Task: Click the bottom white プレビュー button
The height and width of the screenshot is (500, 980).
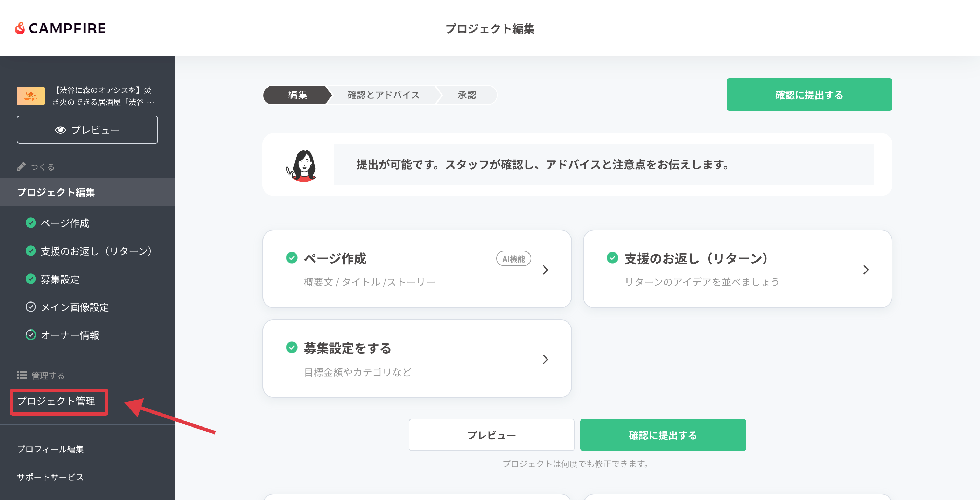Action: coord(491,435)
